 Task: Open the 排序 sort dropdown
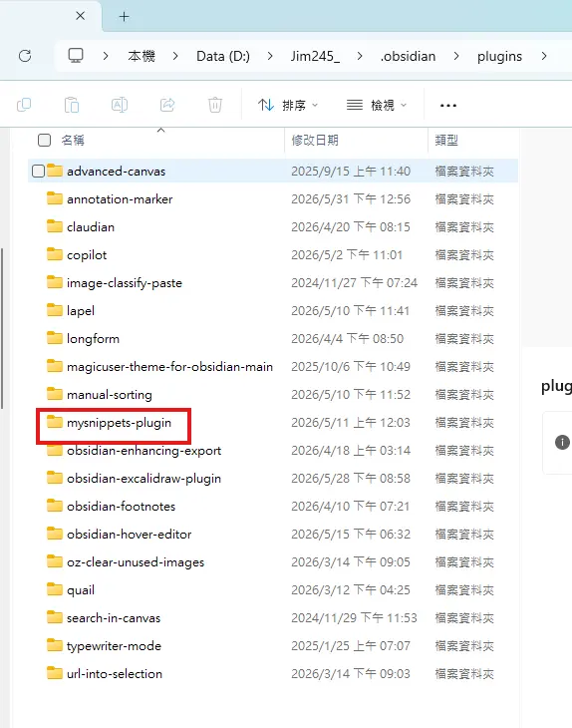tap(288, 106)
